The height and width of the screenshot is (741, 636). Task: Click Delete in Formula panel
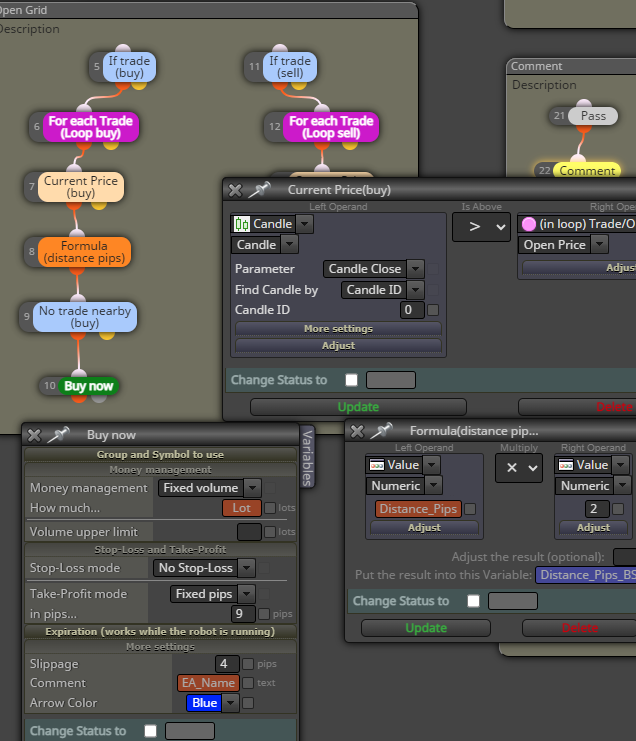580,628
